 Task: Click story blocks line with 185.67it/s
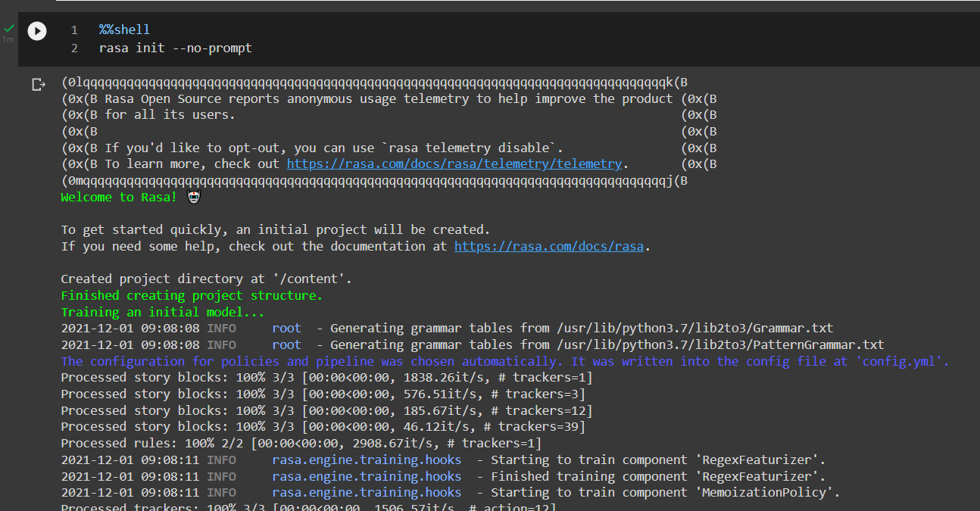[x=326, y=410]
